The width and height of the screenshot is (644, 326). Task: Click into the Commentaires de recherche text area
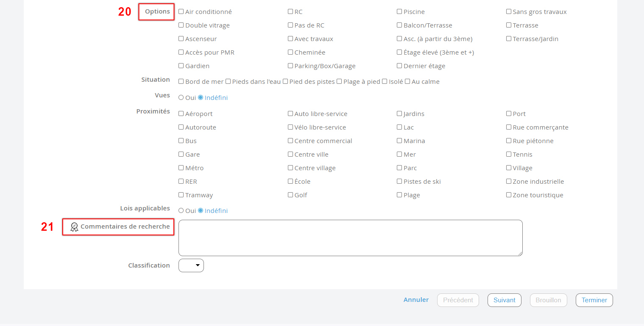click(x=350, y=238)
